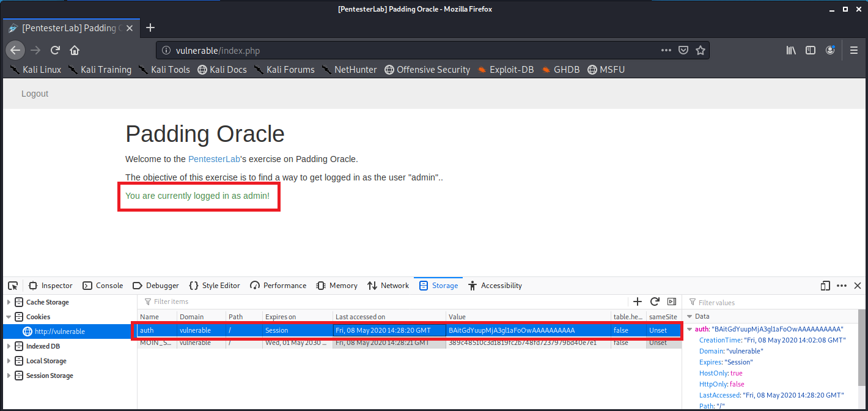Toggle responsive design mode icon
This screenshot has height=411, width=868.
tap(825, 286)
